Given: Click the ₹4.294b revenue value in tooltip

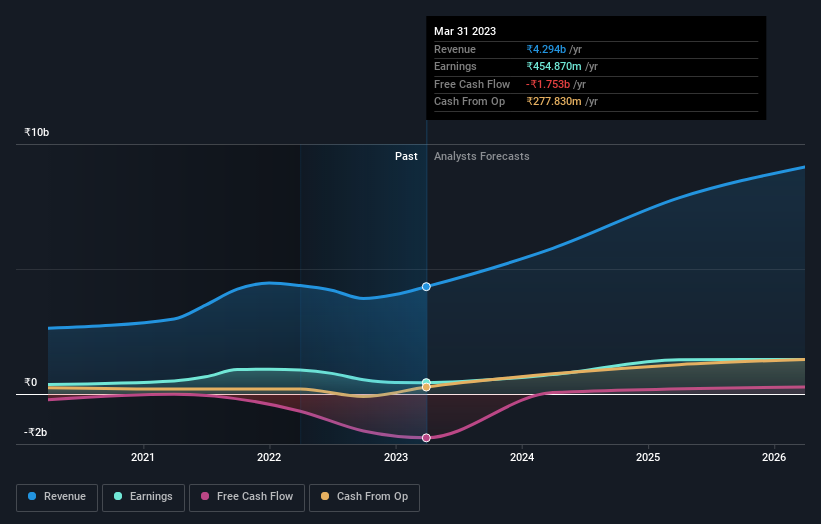Looking at the screenshot, I should (x=546, y=49).
